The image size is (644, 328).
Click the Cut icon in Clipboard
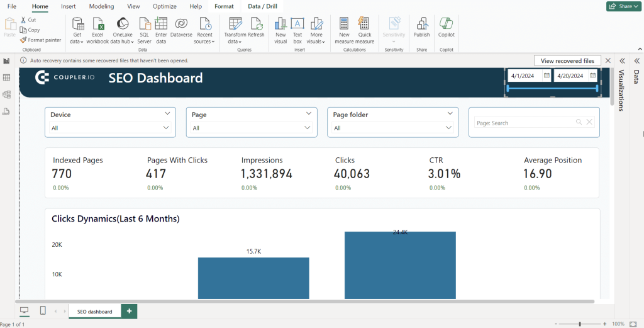[23, 20]
